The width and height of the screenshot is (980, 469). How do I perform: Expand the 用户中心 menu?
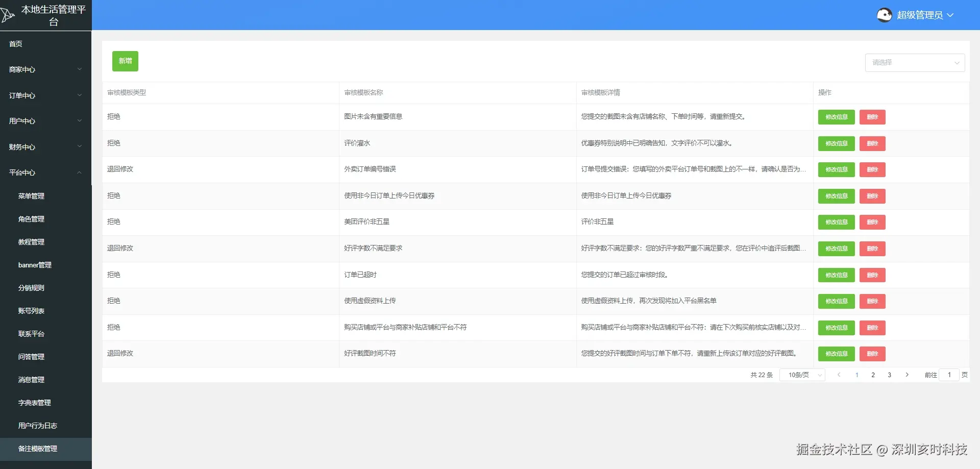(x=46, y=121)
